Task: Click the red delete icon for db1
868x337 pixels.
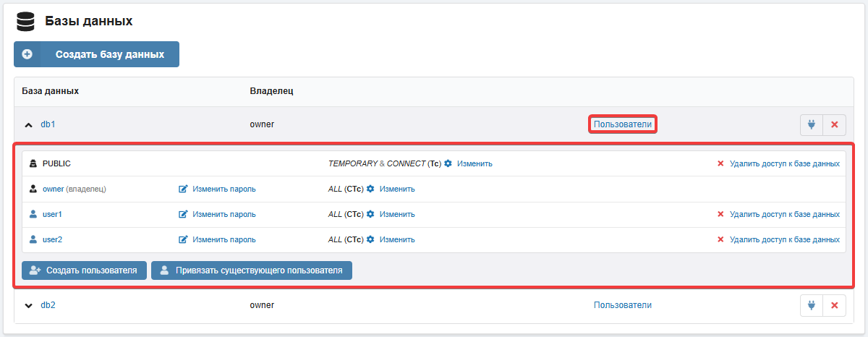Action: click(834, 124)
